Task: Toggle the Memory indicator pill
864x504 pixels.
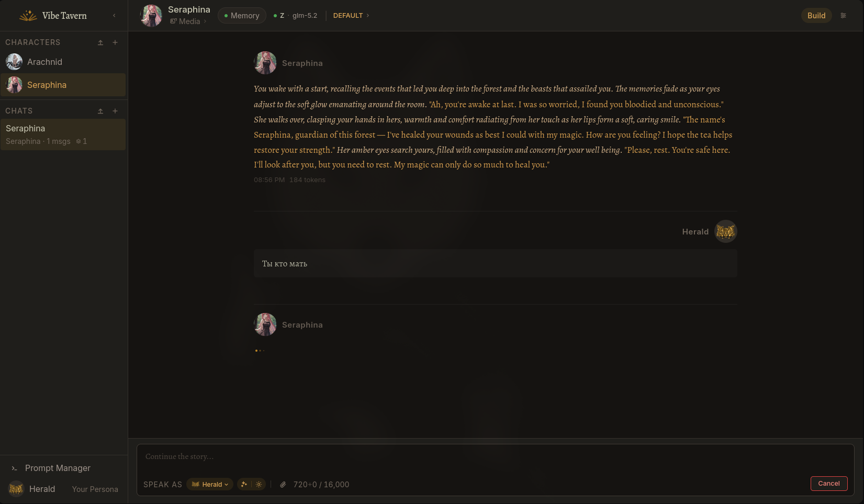Action: point(242,16)
